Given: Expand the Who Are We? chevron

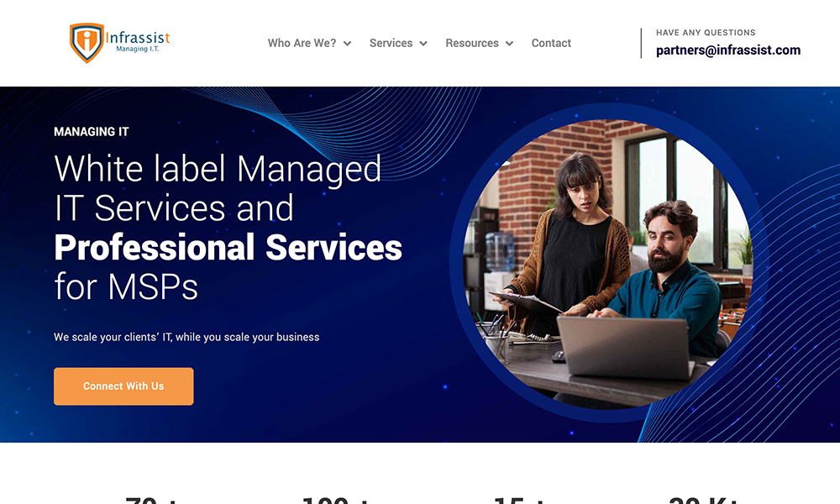Looking at the screenshot, I should point(347,44).
